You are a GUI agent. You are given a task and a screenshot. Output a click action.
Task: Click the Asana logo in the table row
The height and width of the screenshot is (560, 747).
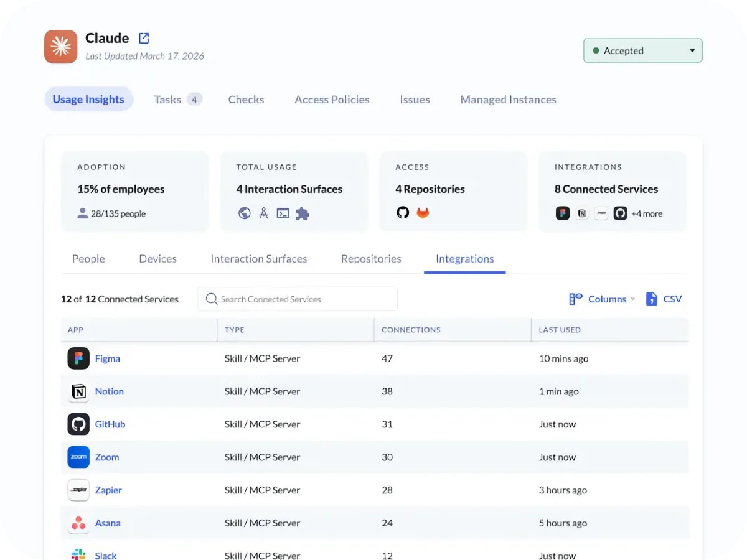point(78,523)
